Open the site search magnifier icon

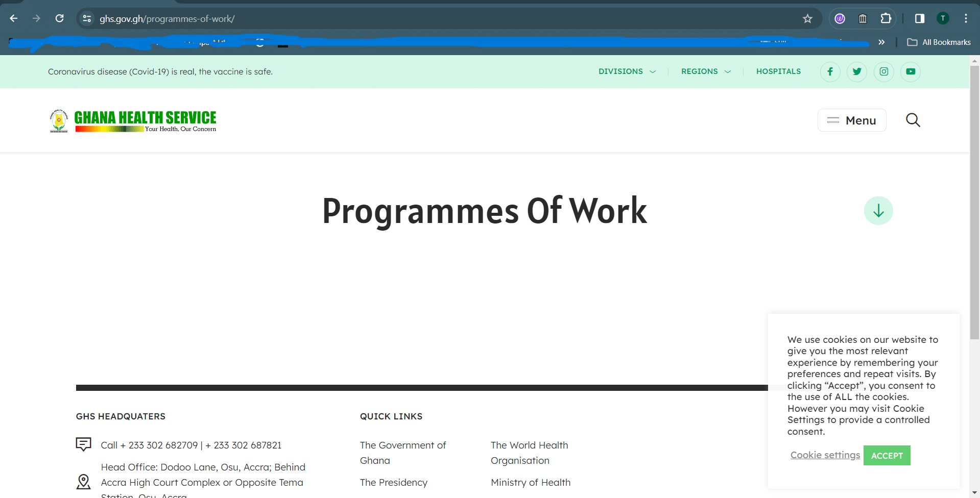913,120
